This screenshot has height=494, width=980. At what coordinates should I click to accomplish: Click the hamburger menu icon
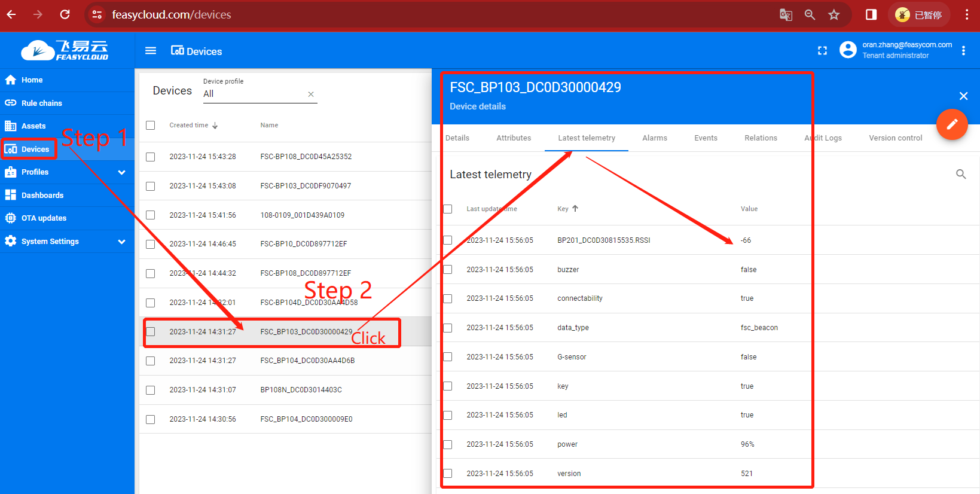151,51
